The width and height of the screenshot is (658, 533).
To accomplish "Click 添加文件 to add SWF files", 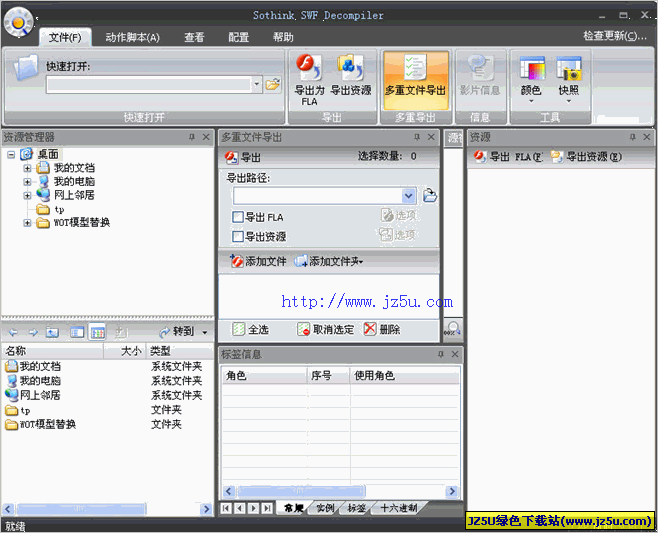I will [x=258, y=261].
